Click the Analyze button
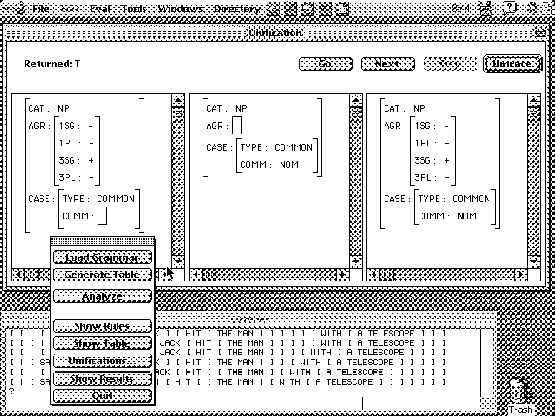Viewport: 555px width, 416px height. coord(102,296)
